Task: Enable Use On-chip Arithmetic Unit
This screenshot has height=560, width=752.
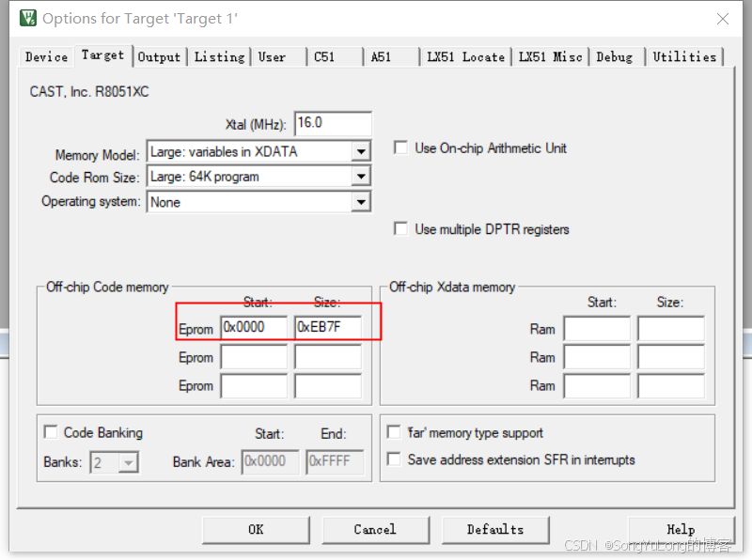Action: tap(401, 148)
